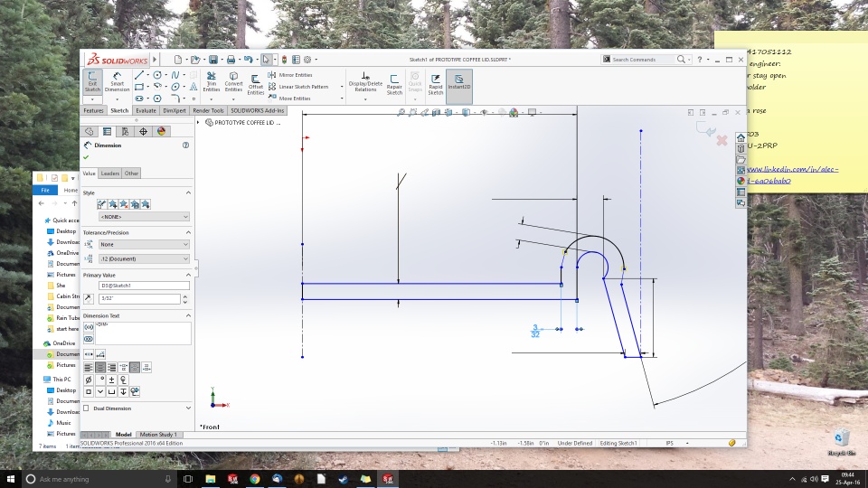Click the Search Commands field
The width and height of the screenshot is (868, 488).
(642, 60)
